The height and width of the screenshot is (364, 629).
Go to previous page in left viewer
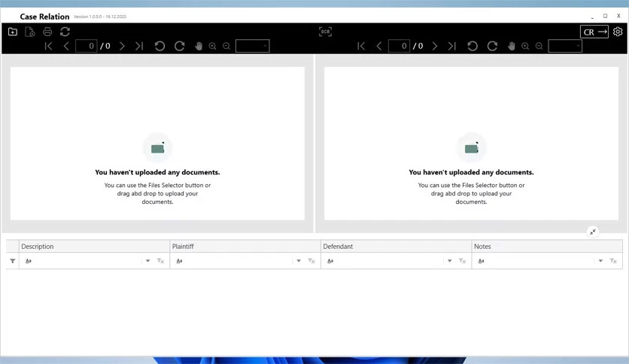coord(66,46)
